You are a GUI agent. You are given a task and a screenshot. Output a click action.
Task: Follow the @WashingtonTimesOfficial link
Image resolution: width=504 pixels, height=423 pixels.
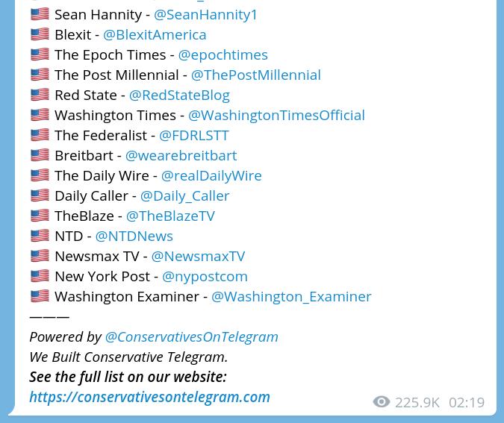(276, 116)
